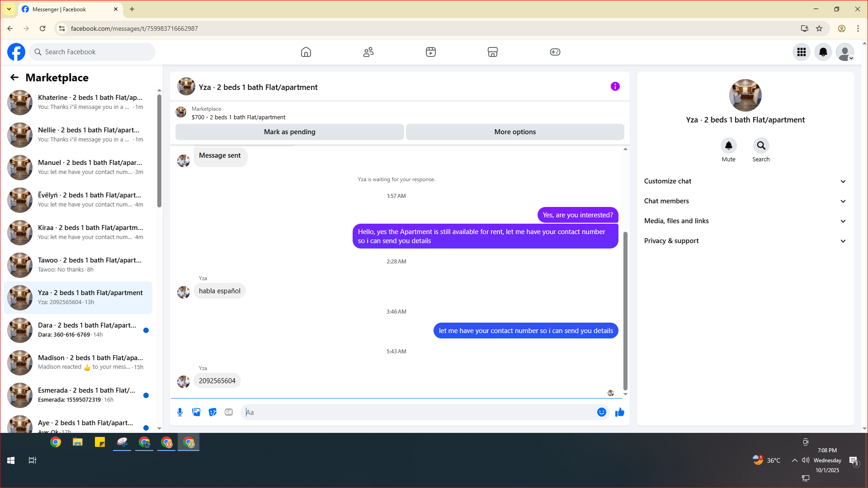Open the Notifications bell
The width and height of the screenshot is (868, 488).
pyautogui.click(x=823, y=52)
